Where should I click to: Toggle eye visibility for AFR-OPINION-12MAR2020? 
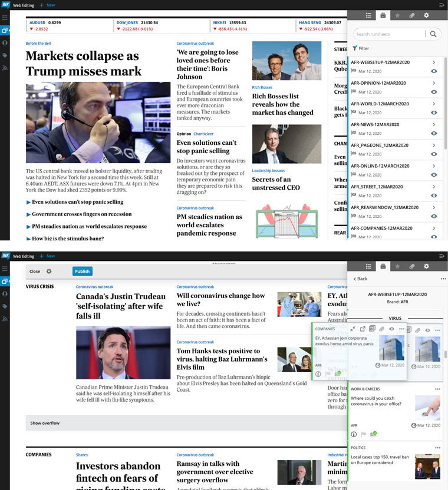click(x=434, y=91)
